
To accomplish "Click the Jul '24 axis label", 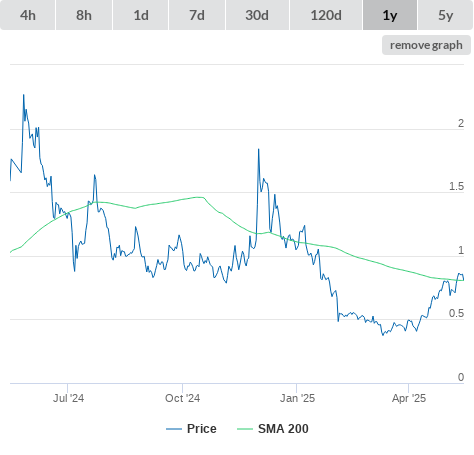I will pyautogui.click(x=68, y=398).
